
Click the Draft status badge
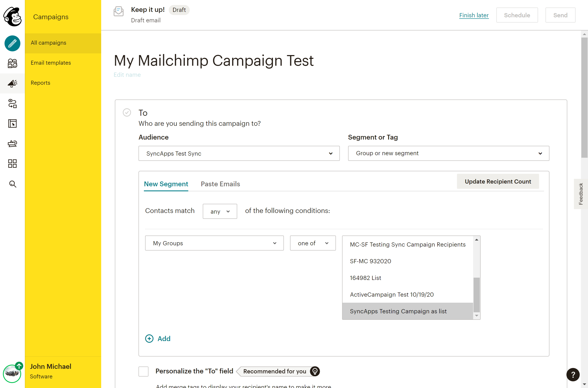tap(179, 10)
